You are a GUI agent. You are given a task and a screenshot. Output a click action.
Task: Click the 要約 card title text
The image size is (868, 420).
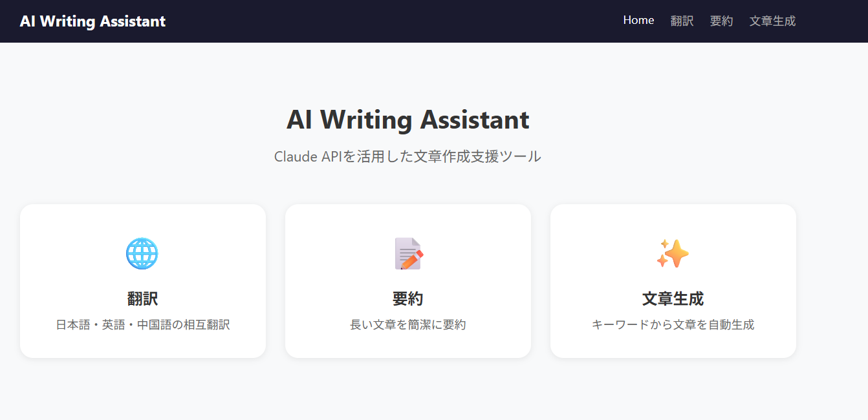tap(408, 299)
